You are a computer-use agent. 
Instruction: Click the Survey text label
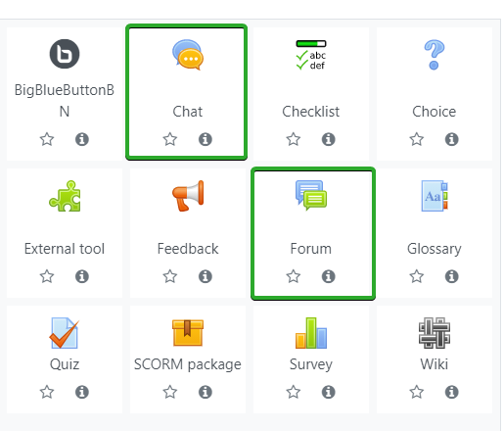pos(311,364)
